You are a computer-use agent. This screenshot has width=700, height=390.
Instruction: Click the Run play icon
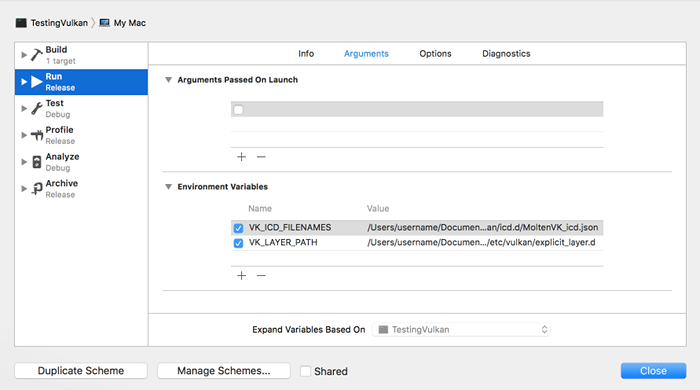point(37,82)
